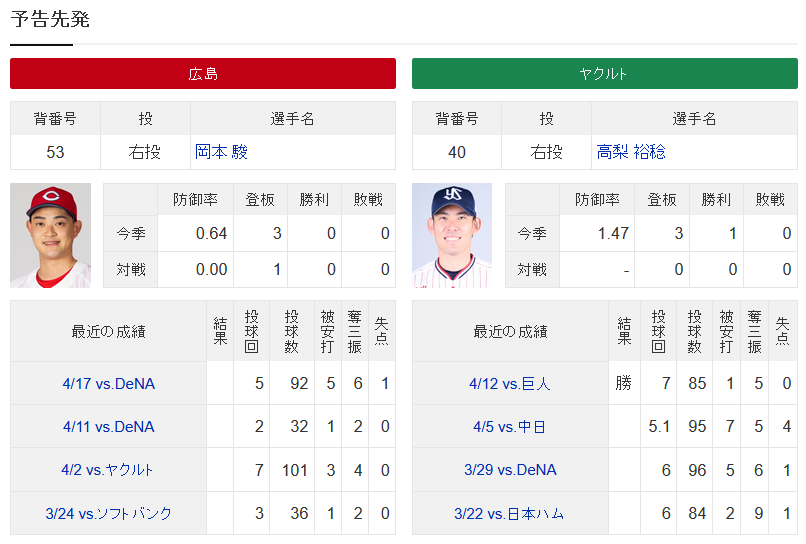
Task: Open the 3/22 vs.日本ハム game link
Action: (x=510, y=514)
